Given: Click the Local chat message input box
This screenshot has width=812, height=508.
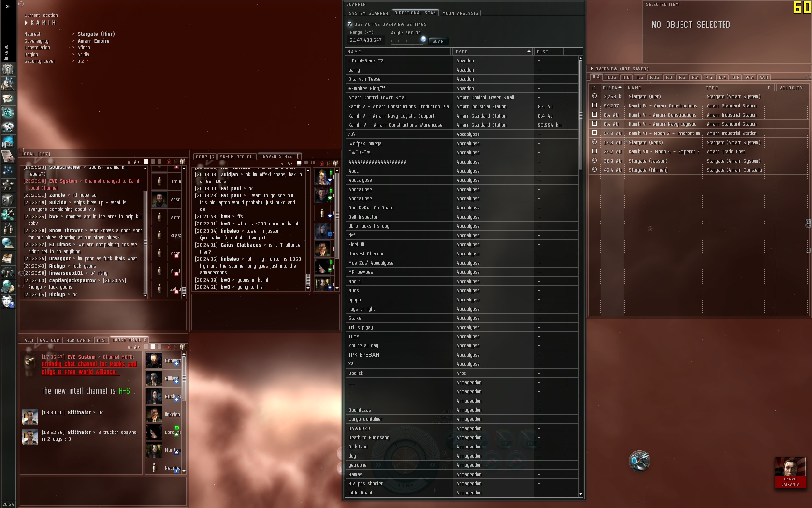Looking at the screenshot, I should tap(102, 316).
